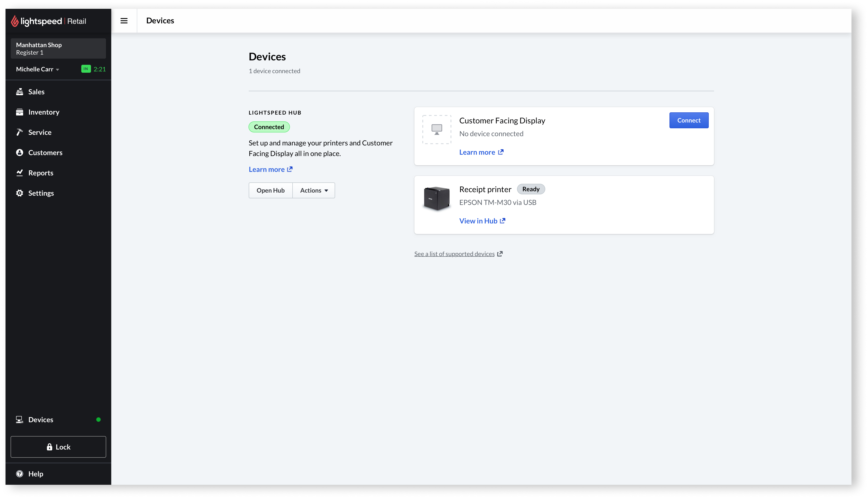Click the Settings gear icon

point(19,193)
